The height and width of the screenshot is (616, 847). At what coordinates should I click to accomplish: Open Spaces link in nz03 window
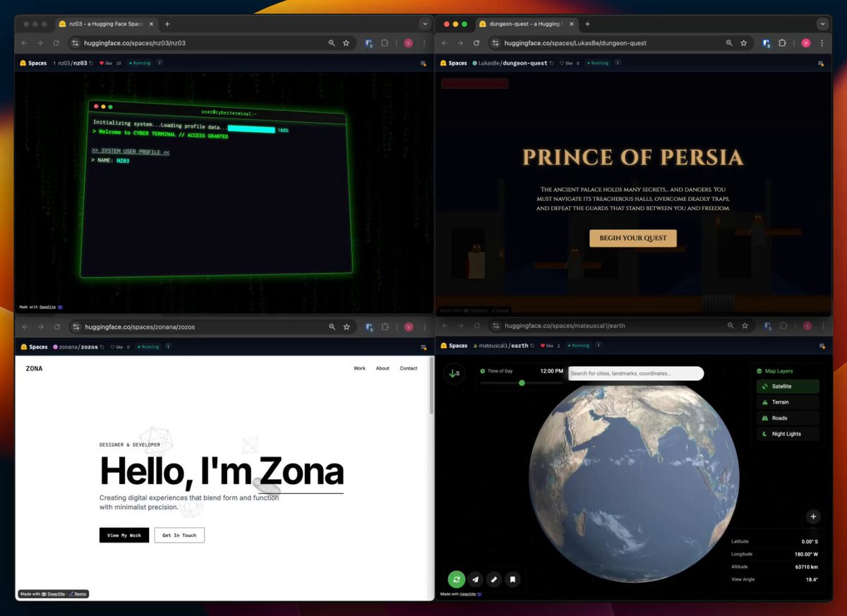[x=33, y=63]
